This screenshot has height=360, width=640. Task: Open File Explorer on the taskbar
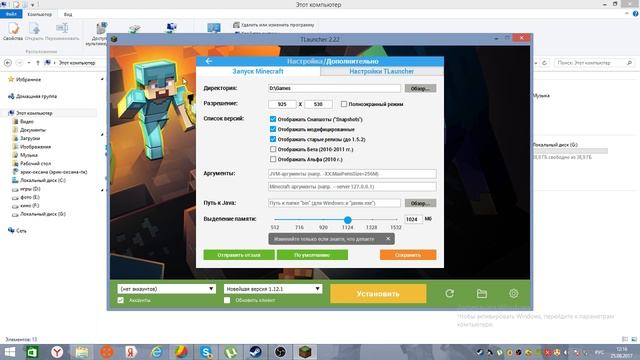pyautogui.click(x=82, y=352)
